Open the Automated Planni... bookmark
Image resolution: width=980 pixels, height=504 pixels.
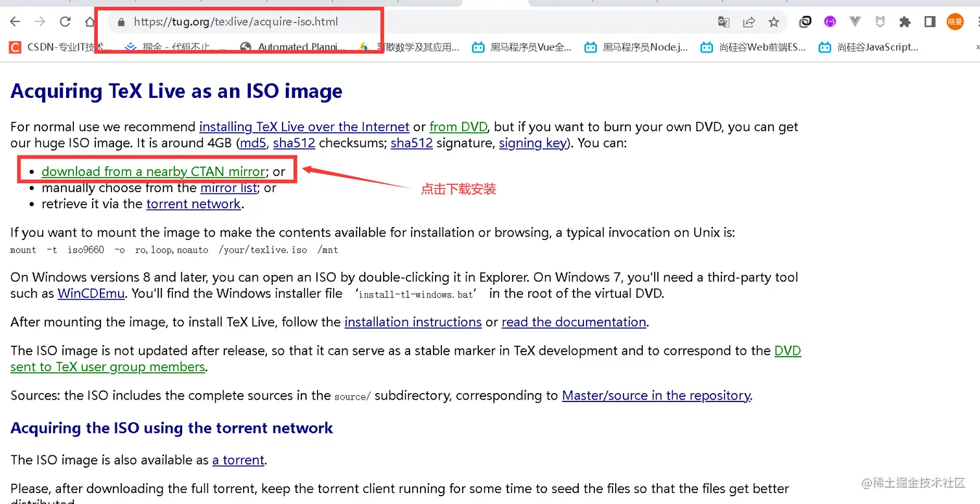click(x=292, y=47)
